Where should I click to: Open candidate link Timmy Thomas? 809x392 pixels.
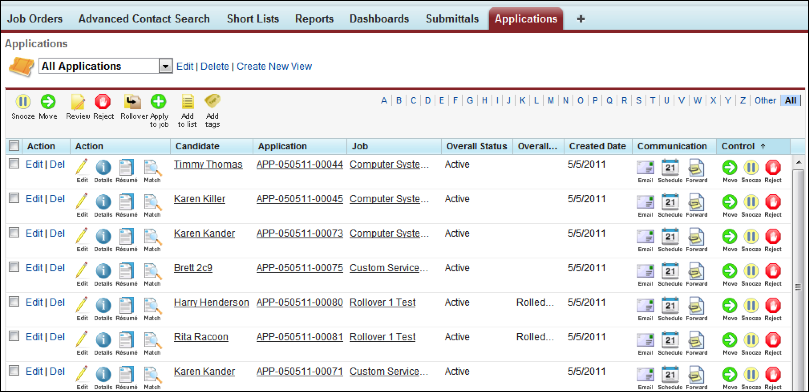208,165
